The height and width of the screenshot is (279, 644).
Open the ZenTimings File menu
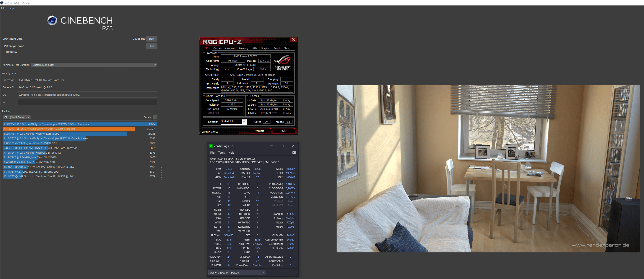pyautogui.click(x=212, y=153)
